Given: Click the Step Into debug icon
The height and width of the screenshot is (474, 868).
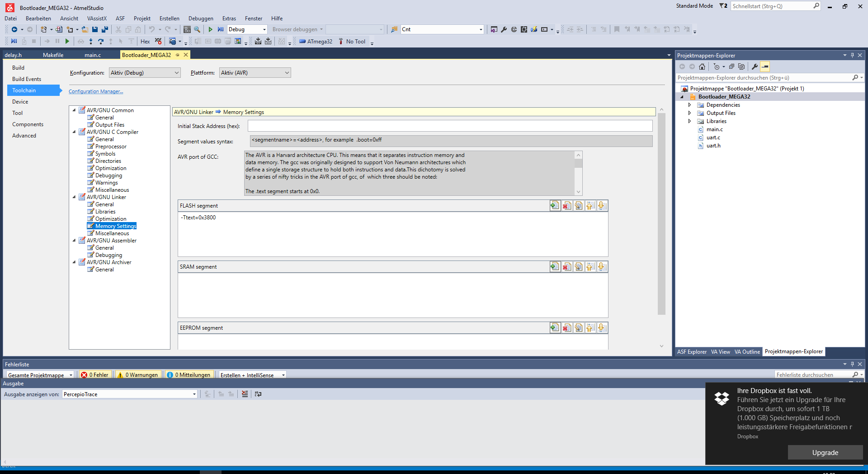Looking at the screenshot, I should [91, 42].
